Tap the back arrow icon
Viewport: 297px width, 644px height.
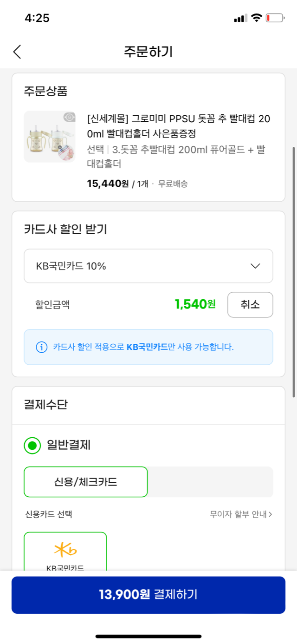[x=17, y=52]
